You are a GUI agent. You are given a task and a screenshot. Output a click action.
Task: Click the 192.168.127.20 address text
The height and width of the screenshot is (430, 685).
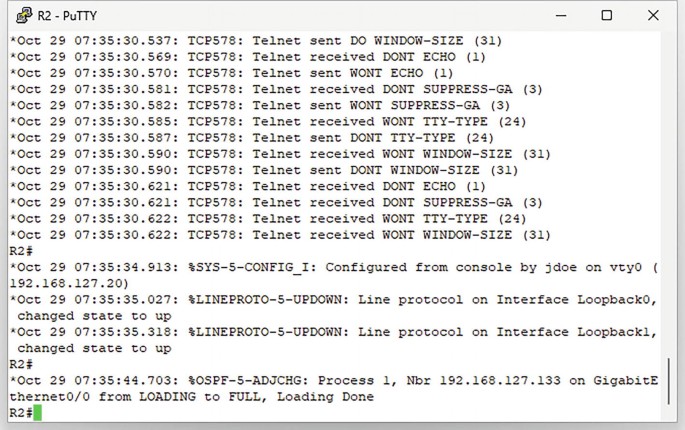[x=65, y=284]
